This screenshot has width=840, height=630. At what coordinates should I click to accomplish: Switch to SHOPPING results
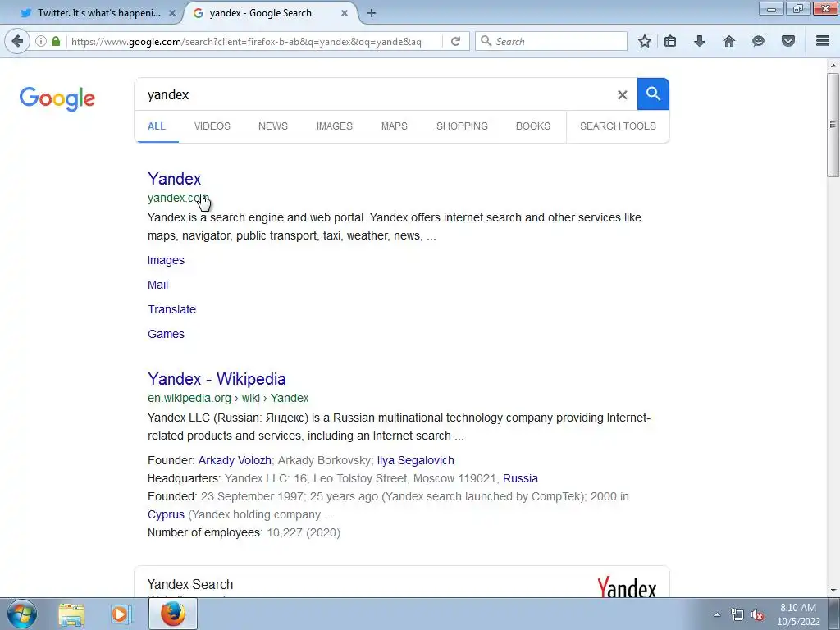(462, 126)
